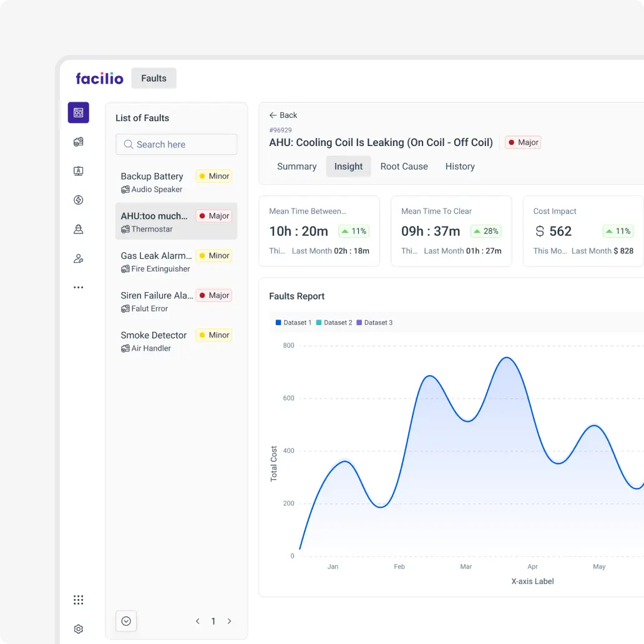
Task: Toggle Dataset 2 legend in Faults Report
Action: coord(334,323)
